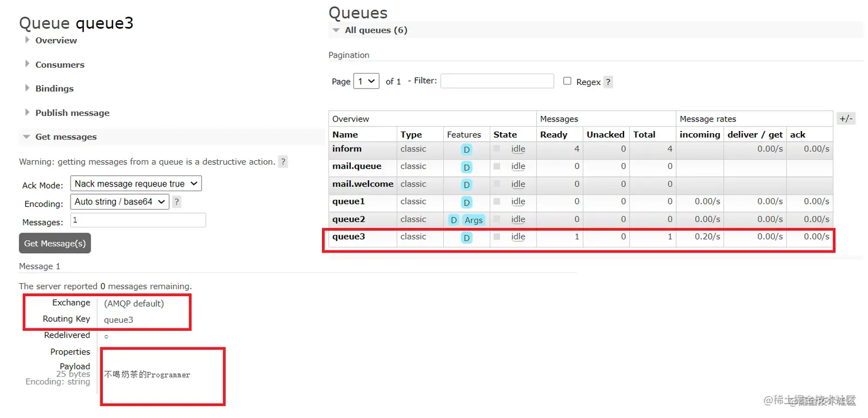Open the mail.welcome queue link
868x418 pixels.
point(363,184)
